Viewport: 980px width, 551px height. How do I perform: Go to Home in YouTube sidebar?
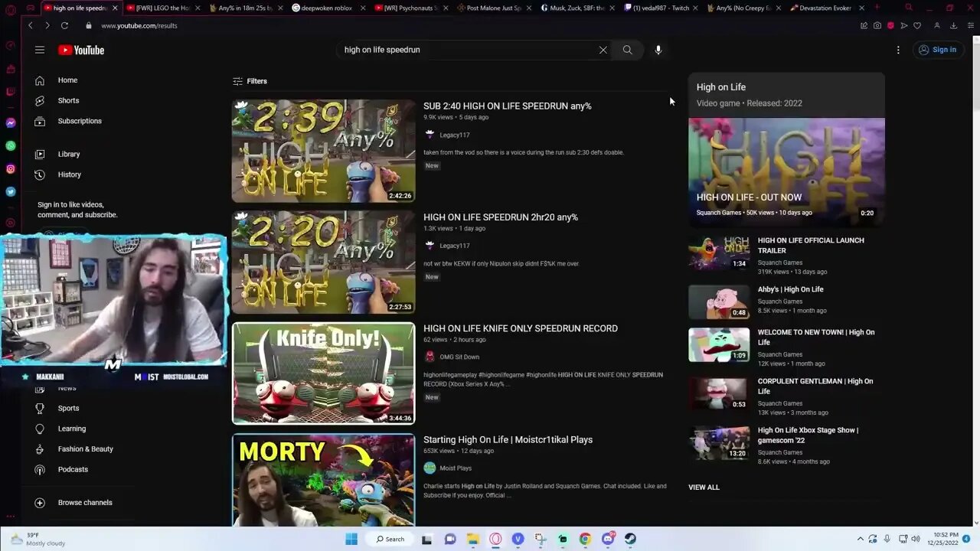tap(67, 80)
